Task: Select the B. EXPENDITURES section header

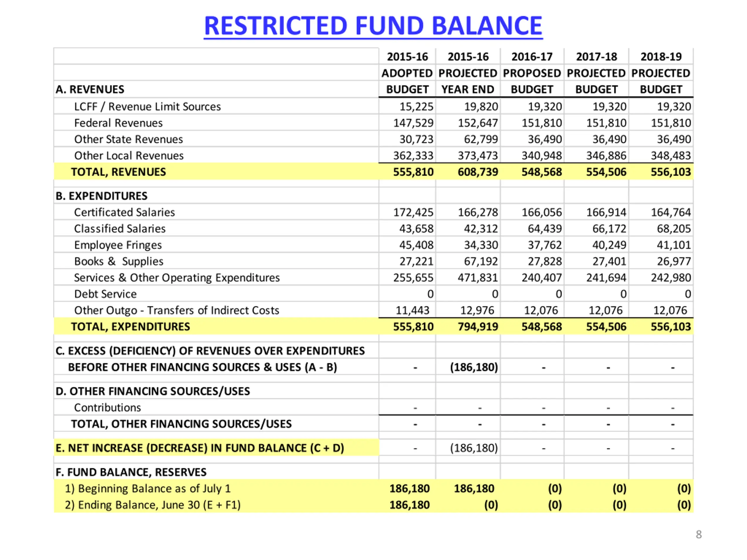Action: click(x=101, y=196)
